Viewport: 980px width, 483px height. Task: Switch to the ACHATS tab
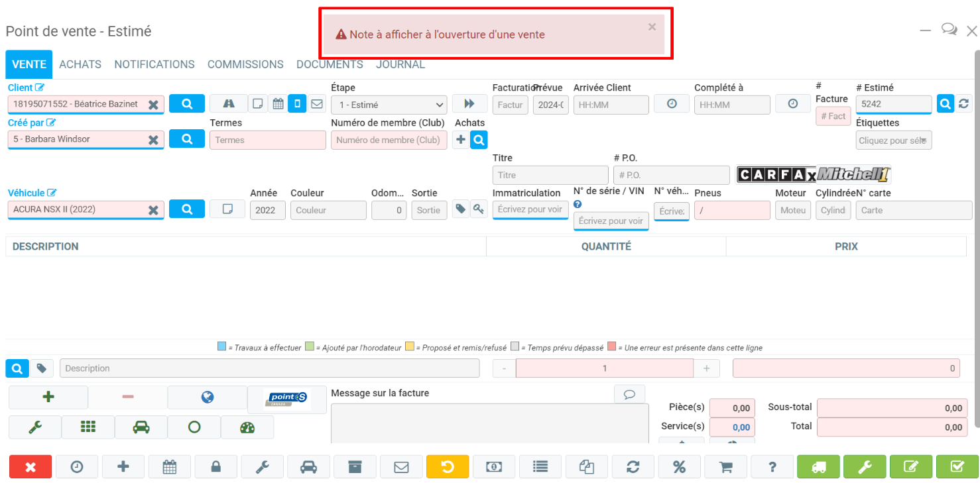click(x=80, y=64)
